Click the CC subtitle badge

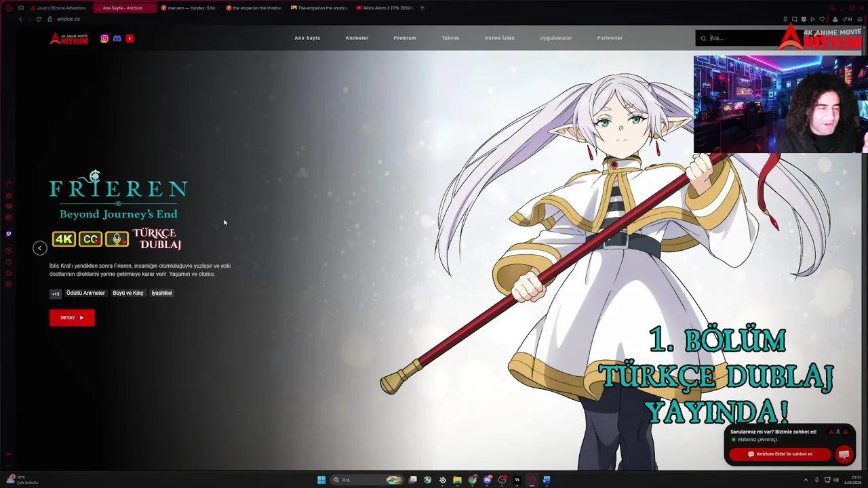[90, 239]
